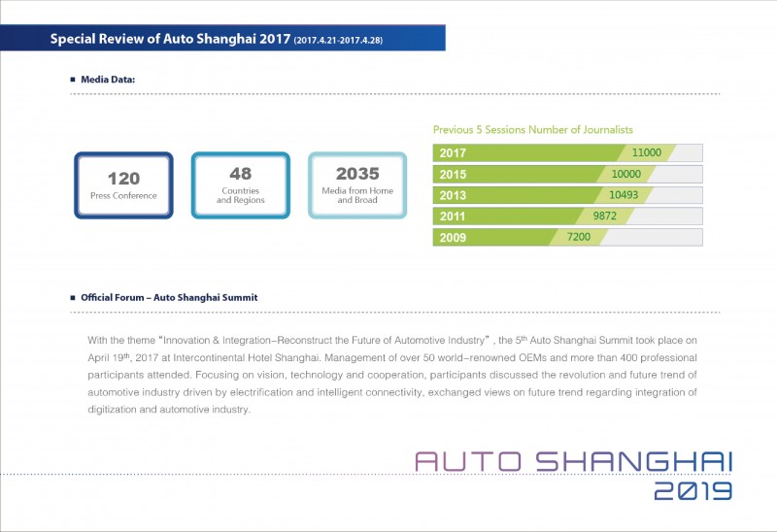Click the '48 Countries and Regions' stat box

click(241, 185)
